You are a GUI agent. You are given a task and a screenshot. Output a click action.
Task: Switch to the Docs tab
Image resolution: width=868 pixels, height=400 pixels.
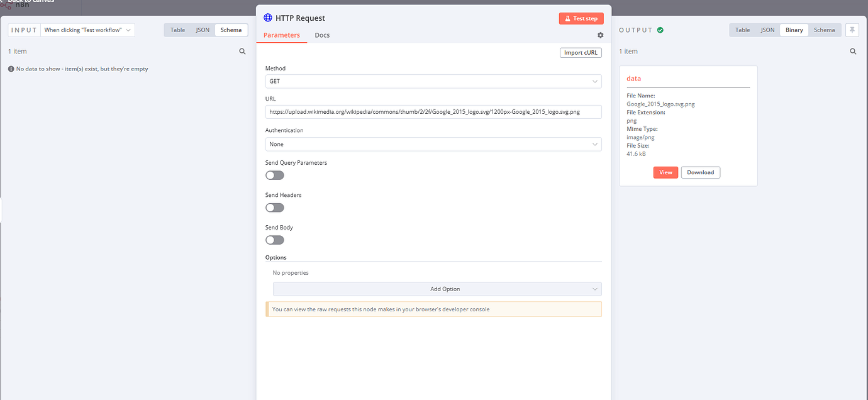coord(322,35)
